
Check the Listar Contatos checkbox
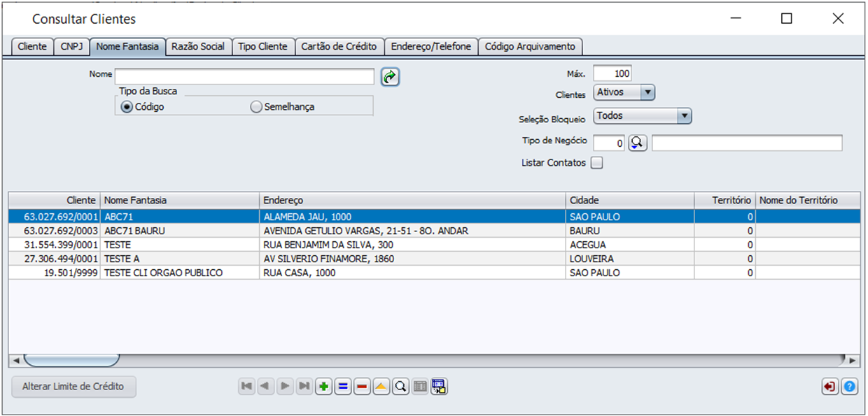coord(596,163)
